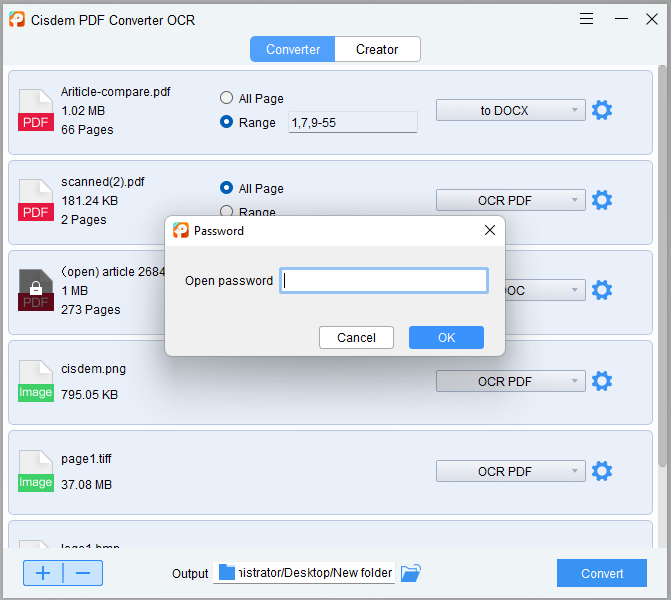
Task: Edit the page range field 1,7,9-55
Action: 353,122
